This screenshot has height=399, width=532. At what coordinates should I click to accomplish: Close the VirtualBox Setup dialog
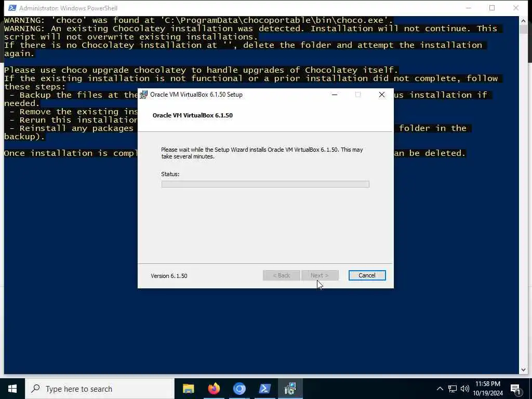(382, 95)
